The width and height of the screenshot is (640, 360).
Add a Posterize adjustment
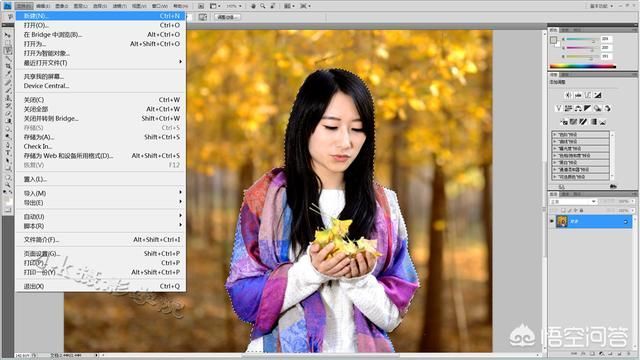573,122
